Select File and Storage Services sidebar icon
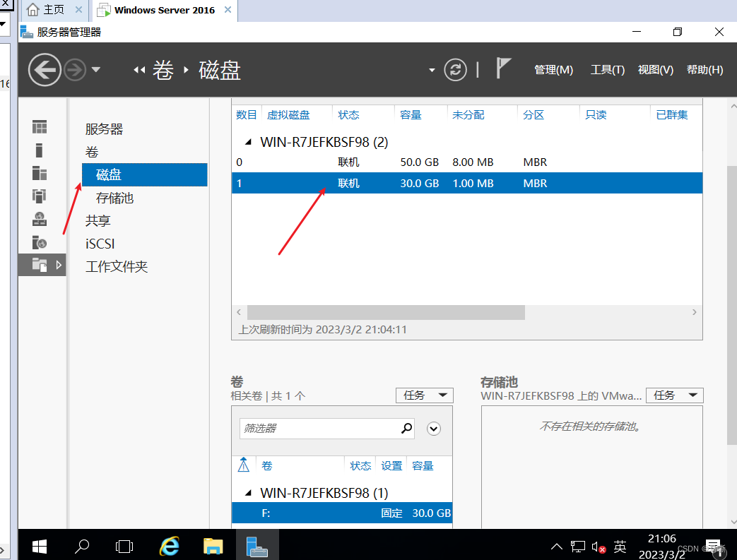Image resolution: width=737 pixels, height=560 pixels. click(40, 265)
